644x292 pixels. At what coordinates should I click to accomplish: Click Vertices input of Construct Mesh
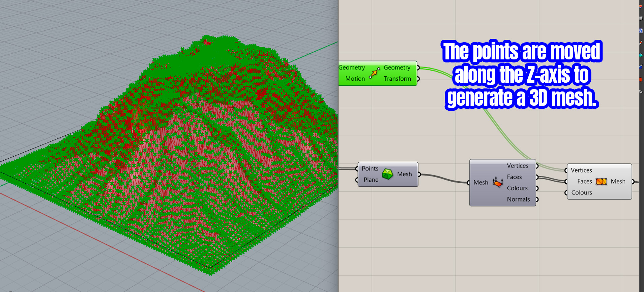coord(581,170)
